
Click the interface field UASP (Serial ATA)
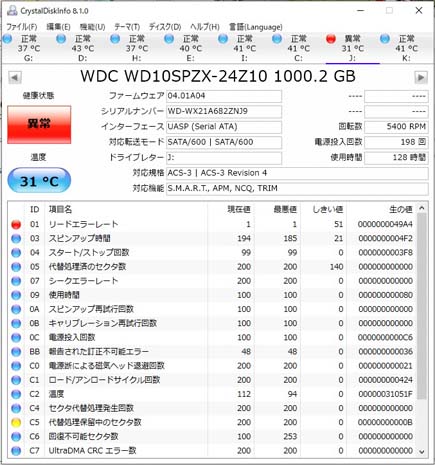click(x=224, y=127)
